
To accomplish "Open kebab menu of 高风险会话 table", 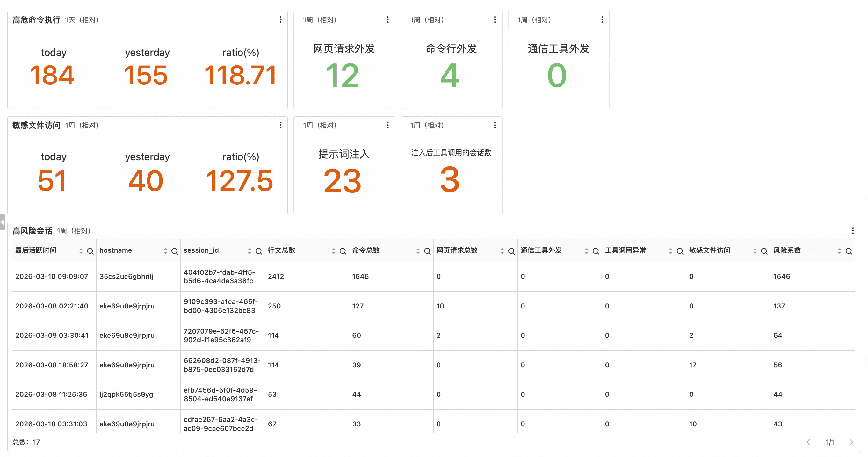I will pyautogui.click(x=852, y=231).
